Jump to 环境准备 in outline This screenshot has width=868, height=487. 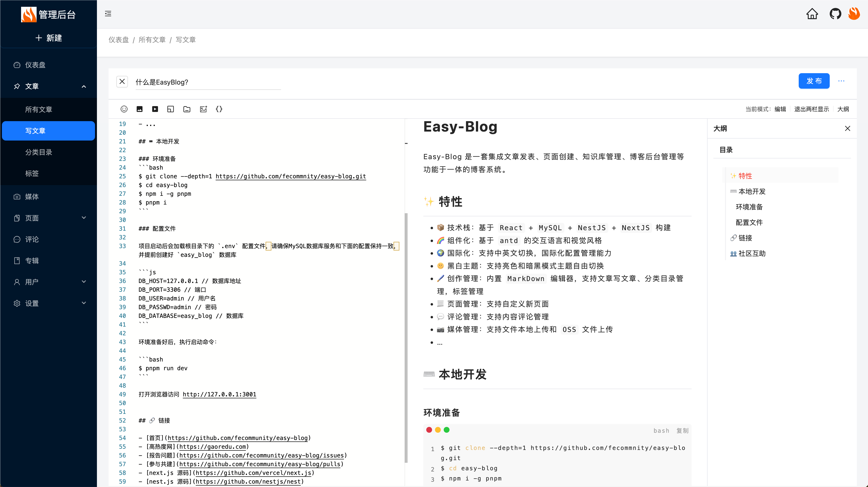click(749, 207)
